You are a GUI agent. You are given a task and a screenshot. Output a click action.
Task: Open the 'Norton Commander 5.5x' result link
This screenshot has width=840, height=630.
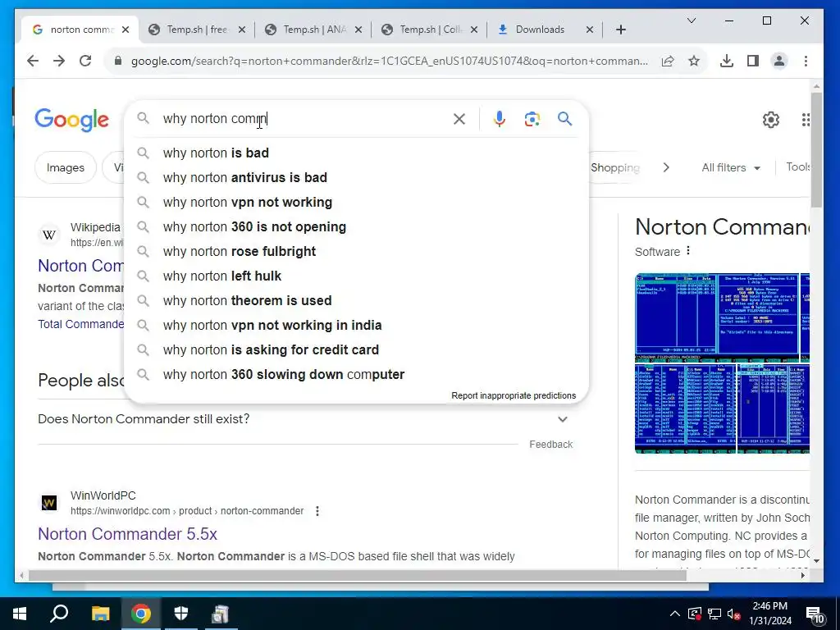[x=127, y=534]
